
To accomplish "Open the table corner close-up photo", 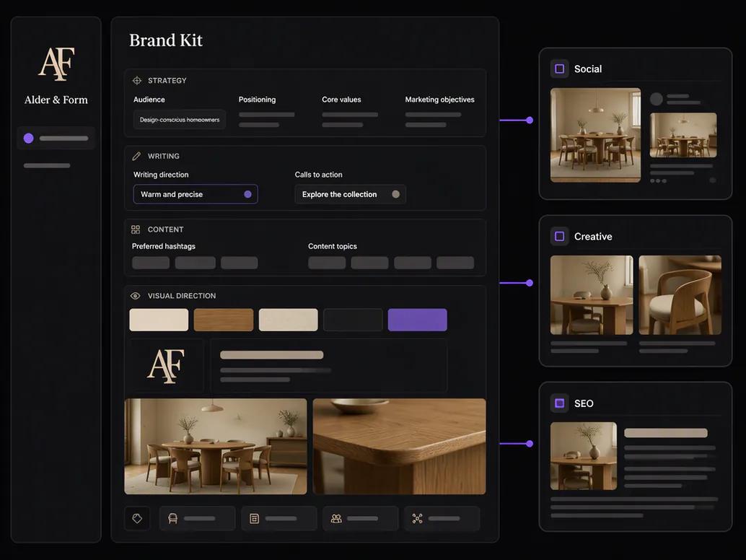I will click(x=399, y=446).
